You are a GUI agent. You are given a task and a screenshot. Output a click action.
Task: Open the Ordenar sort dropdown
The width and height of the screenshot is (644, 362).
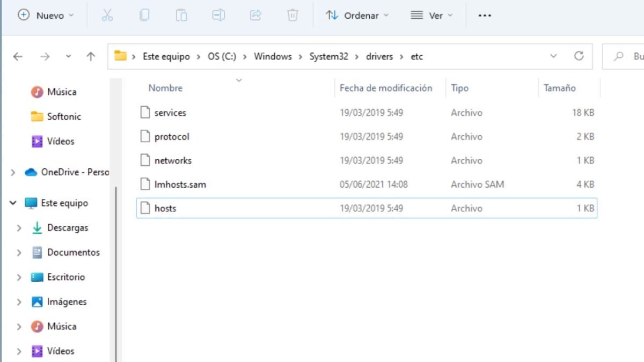tap(357, 16)
